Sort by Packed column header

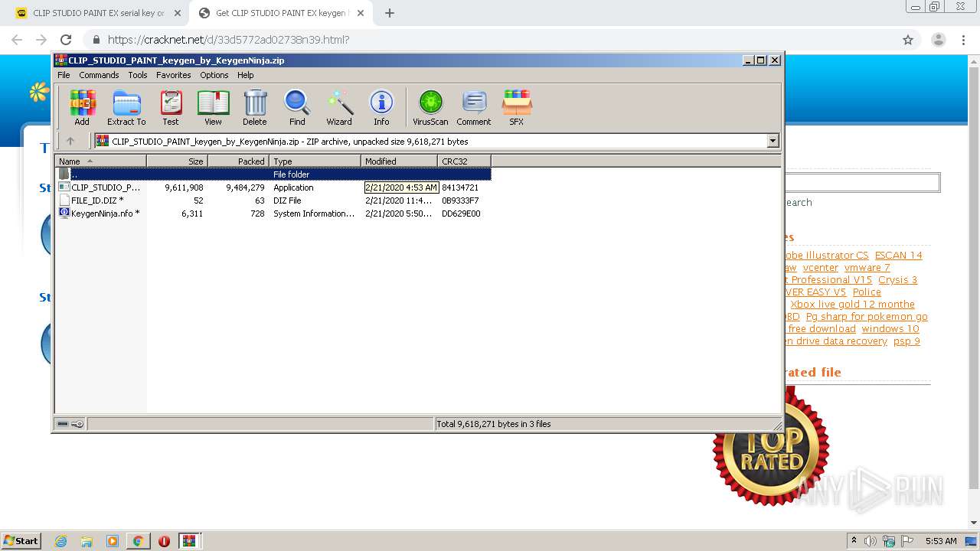pyautogui.click(x=238, y=161)
